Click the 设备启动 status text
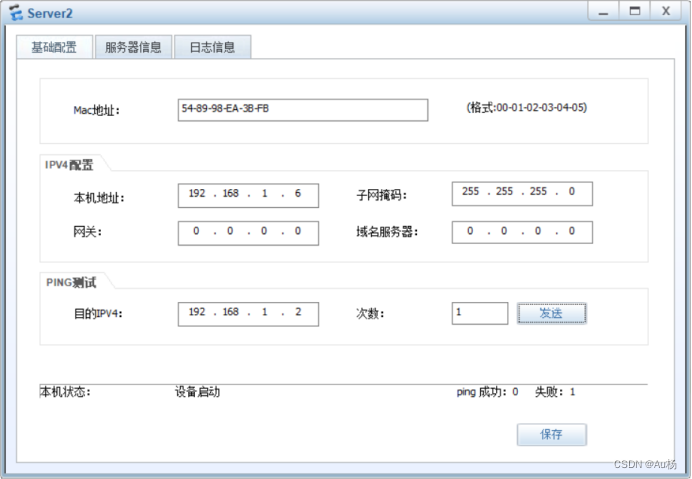 tap(197, 392)
